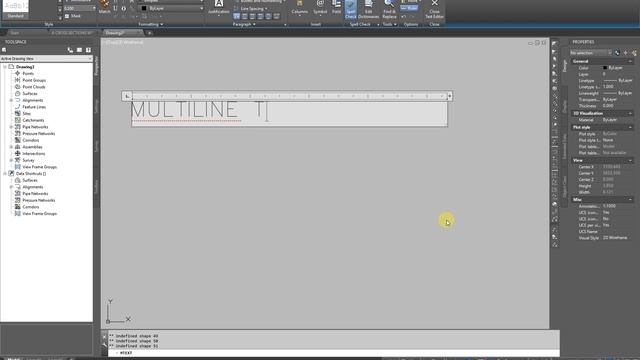This screenshot has height=360, width=640.
Task: Click the Linetype ByLayer value
Action: click(618, 80)
